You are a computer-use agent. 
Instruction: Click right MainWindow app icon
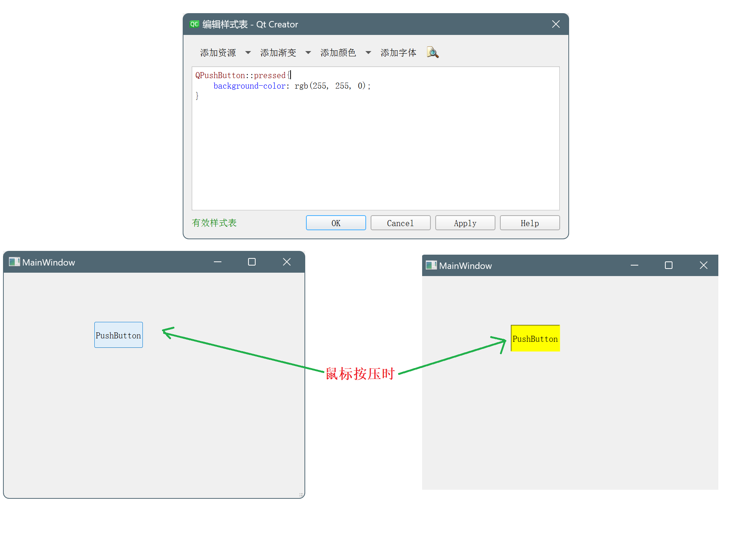coord(431,265)
